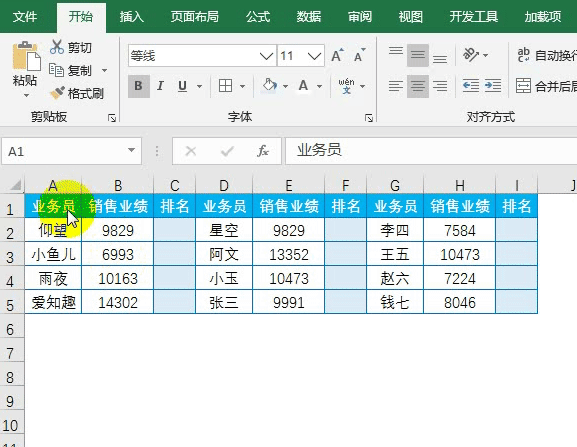Viewport: 577px width, 447px height.
Task: Toggle Underline formatting
Action: (x=182, y=86)
